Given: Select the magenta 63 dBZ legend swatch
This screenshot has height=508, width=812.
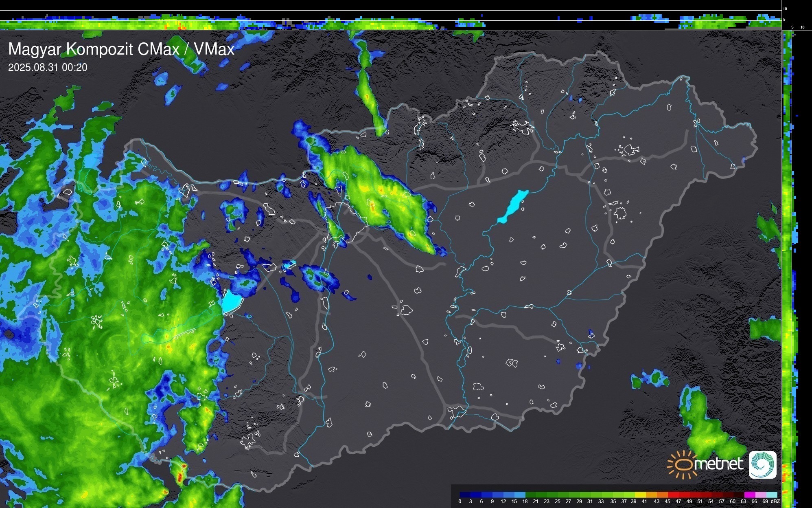Looking at the screenshot, I should coord(749,495).
